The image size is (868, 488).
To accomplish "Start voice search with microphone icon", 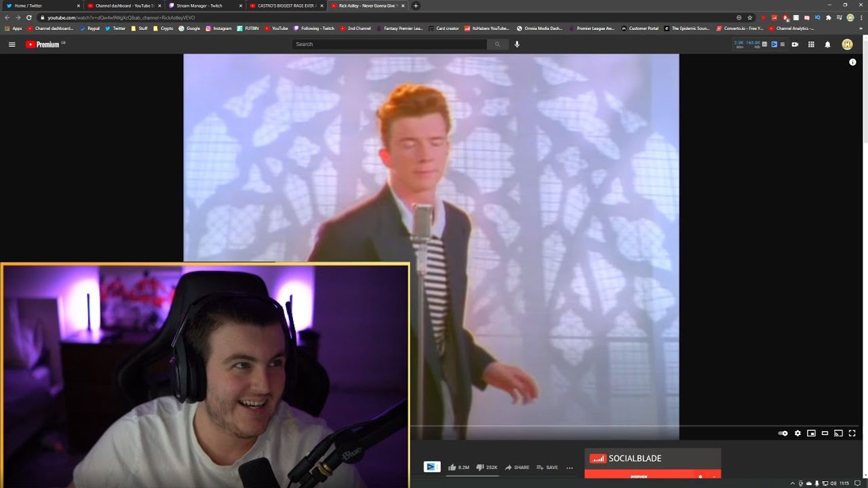I will 517,44.
